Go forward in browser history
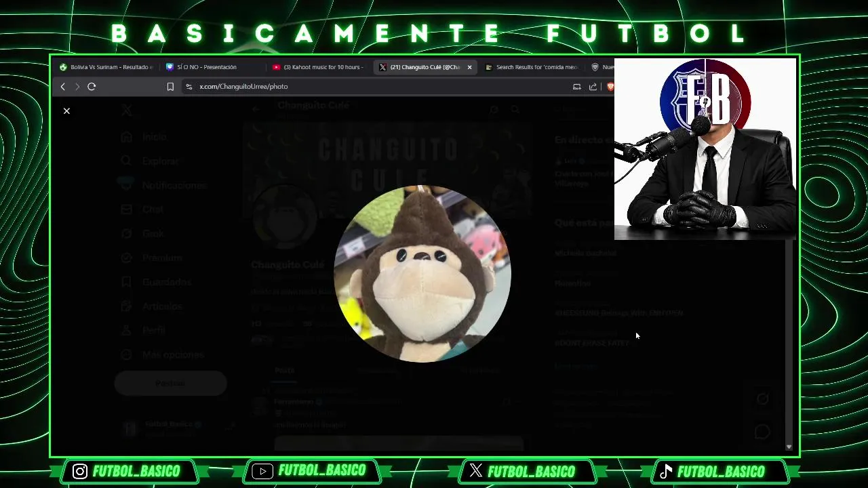Viewport: 868px width, 488px height. click(x=77, y=87)
